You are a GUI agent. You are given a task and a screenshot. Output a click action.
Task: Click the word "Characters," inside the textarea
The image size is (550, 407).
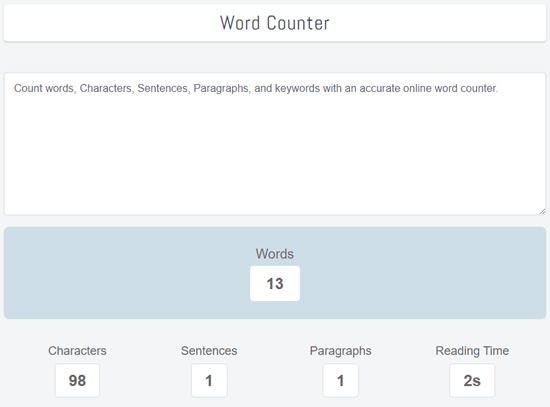(107, 88)
